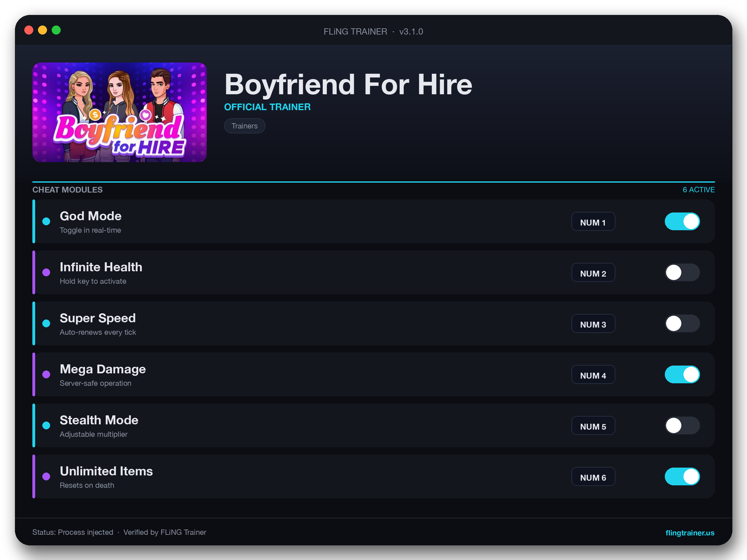Click the purple status dot beside Unlimited Items
The image size is (747, 560).
(x=46, y=476)
